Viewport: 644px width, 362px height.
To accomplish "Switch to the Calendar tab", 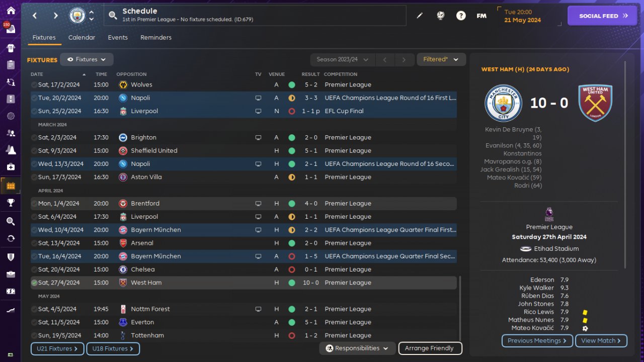I will coord(82,38).
